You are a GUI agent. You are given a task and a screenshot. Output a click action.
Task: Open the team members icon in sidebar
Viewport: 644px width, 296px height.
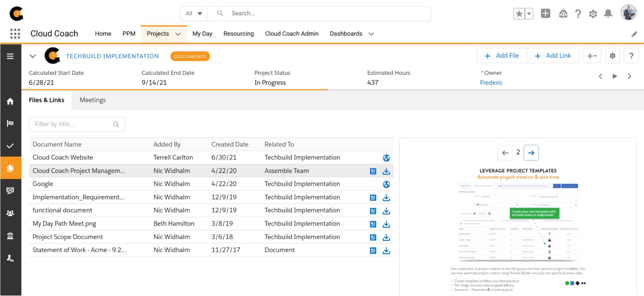[x=10, y=213]
